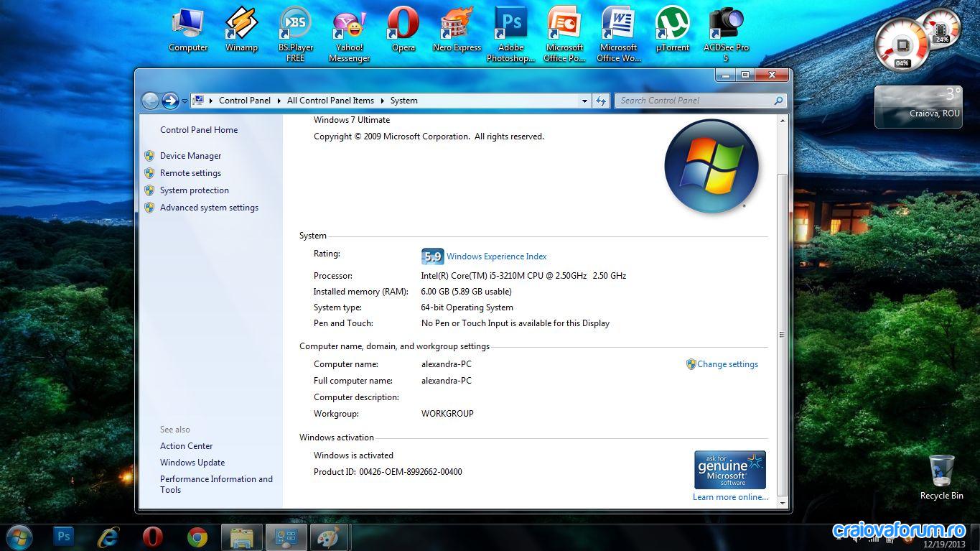980x551 pixels.
Task: Click the Refresh button beside address bar
Action: click(x=601, y=101)
